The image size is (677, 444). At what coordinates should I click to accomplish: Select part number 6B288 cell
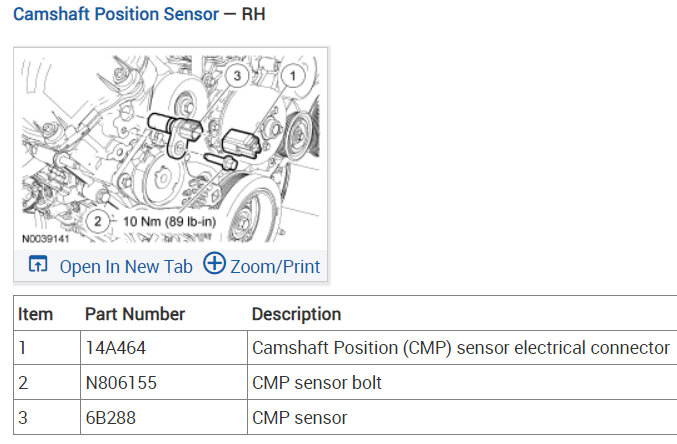[x=110, y=418]
